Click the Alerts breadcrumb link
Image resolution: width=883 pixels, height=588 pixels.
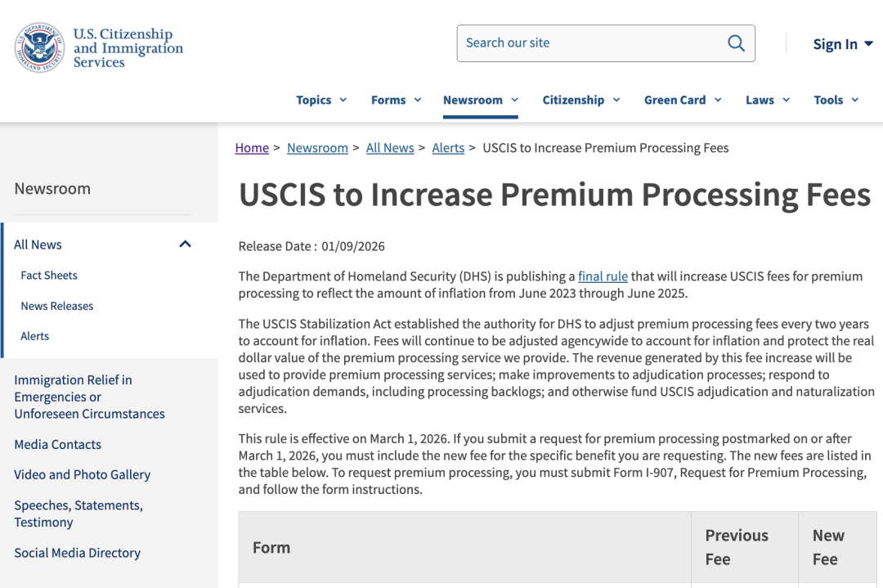448,148
